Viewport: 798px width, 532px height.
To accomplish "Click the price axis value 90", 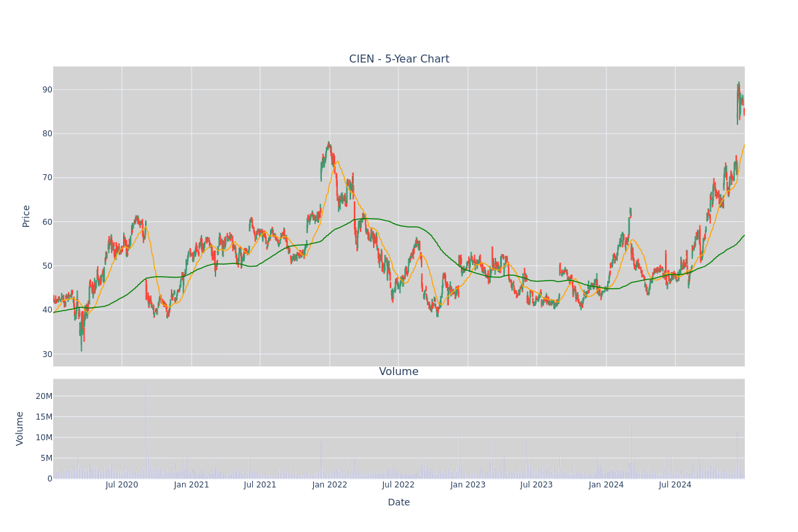I will click(x=47, y=90).
